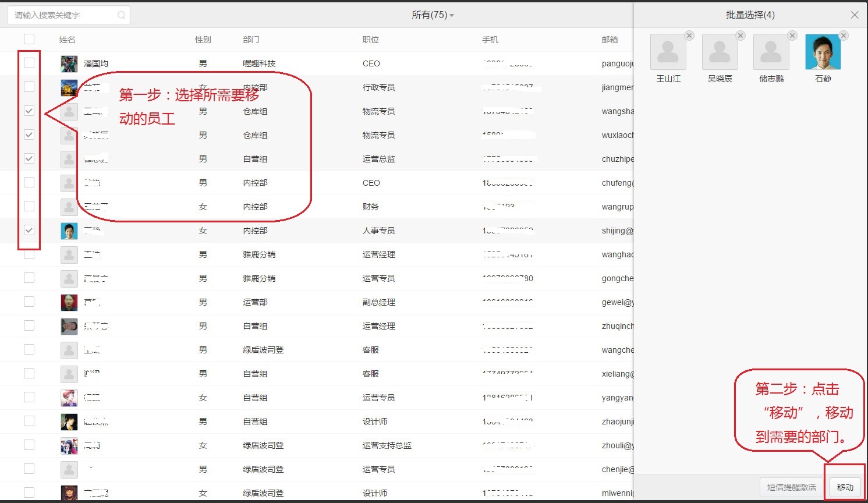868x503 pixels.
Task: Remove 储志鹏 from batch selection
Action: (x=792, y=36)
